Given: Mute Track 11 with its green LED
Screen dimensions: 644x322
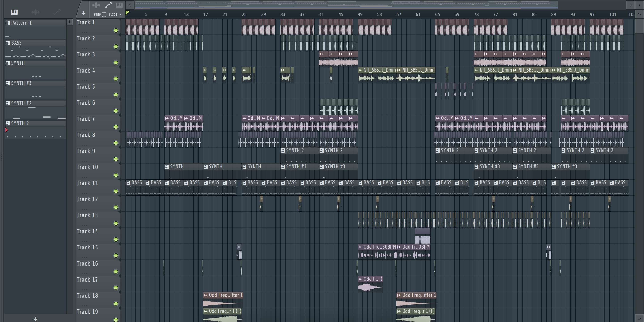Looking at the screenshot, I should click(116, 191).
